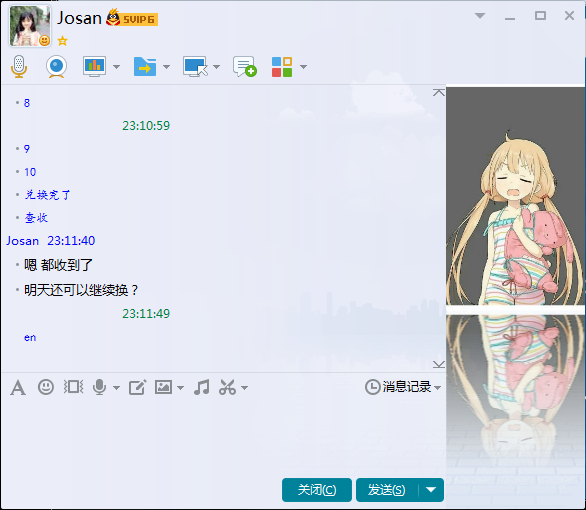
Task: Jump to bottom of chat history arrow
Action: (x=439, y=364)
